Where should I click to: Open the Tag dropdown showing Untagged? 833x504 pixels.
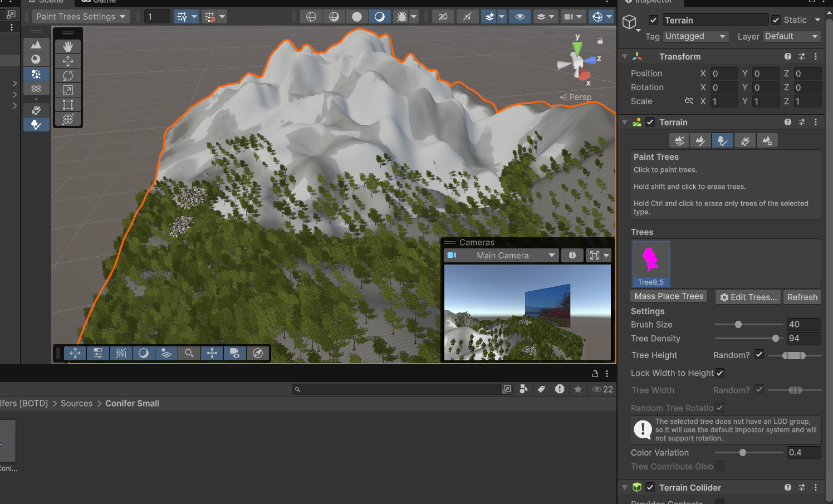[696, 36]
